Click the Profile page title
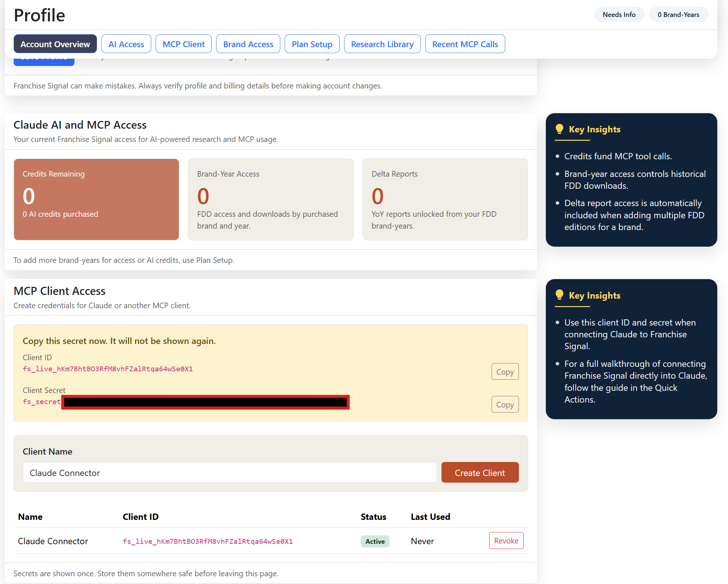The image size is (728, 584). coord(39,15)
